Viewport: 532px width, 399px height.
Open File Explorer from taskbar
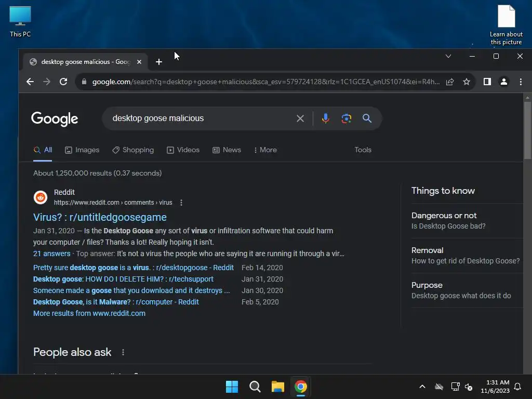(278, 387)
